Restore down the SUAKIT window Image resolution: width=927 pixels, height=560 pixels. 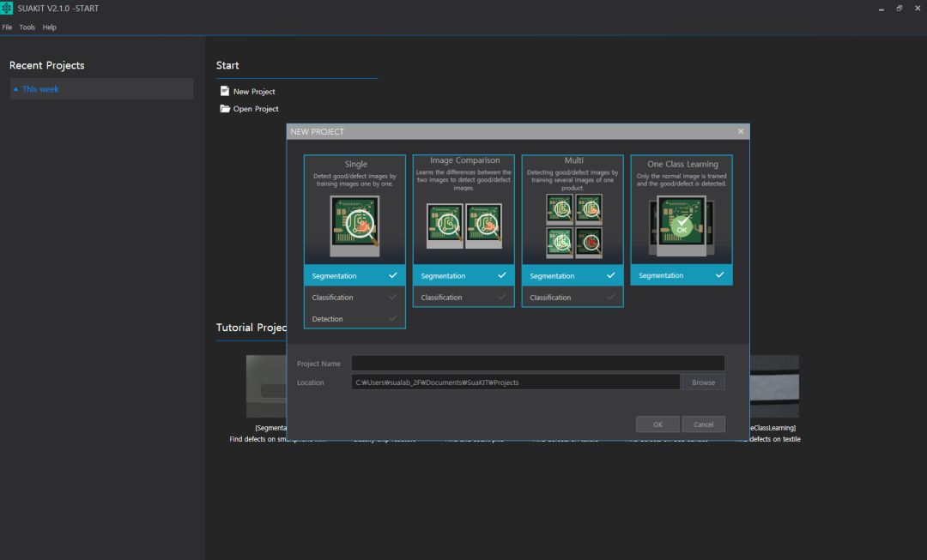point(900,9)
